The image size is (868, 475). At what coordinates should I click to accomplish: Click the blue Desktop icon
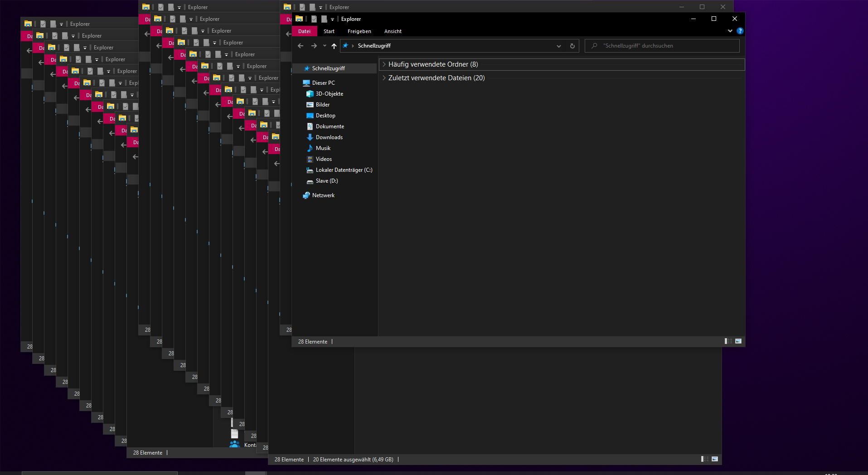[310, 116]
